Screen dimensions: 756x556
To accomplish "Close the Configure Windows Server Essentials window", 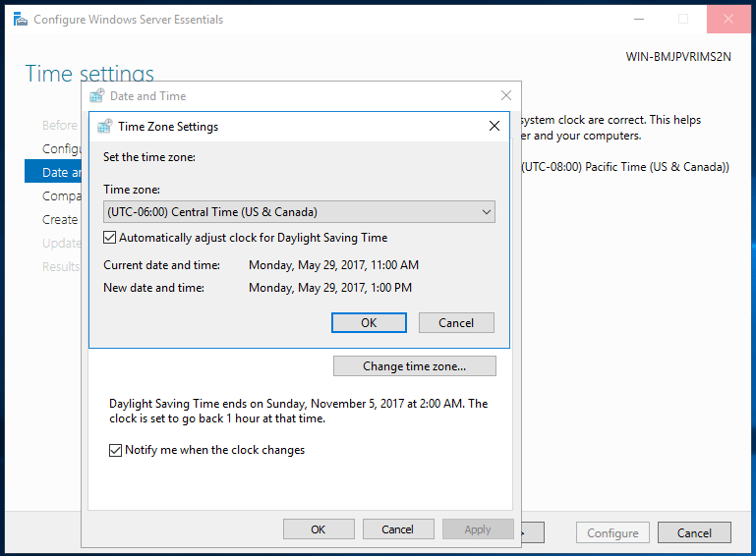I will click(x=728, y=20).
